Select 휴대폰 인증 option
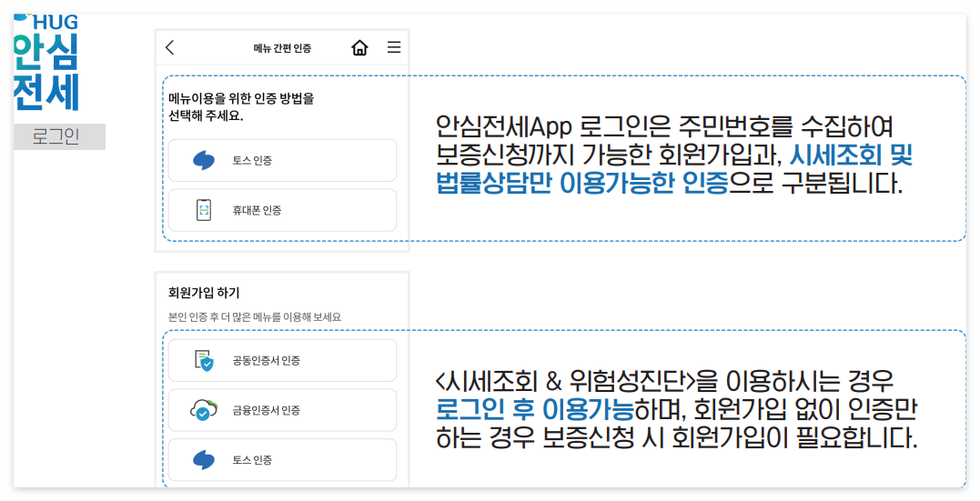Screen dimensions: 980x501 coord(282,211)
